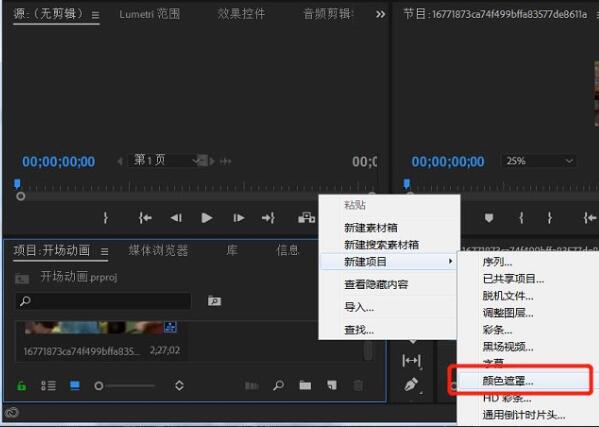Open the 音频剪辑 tab
The height and width of the screenshot is (427, 599).
click(x=329, y=14)
